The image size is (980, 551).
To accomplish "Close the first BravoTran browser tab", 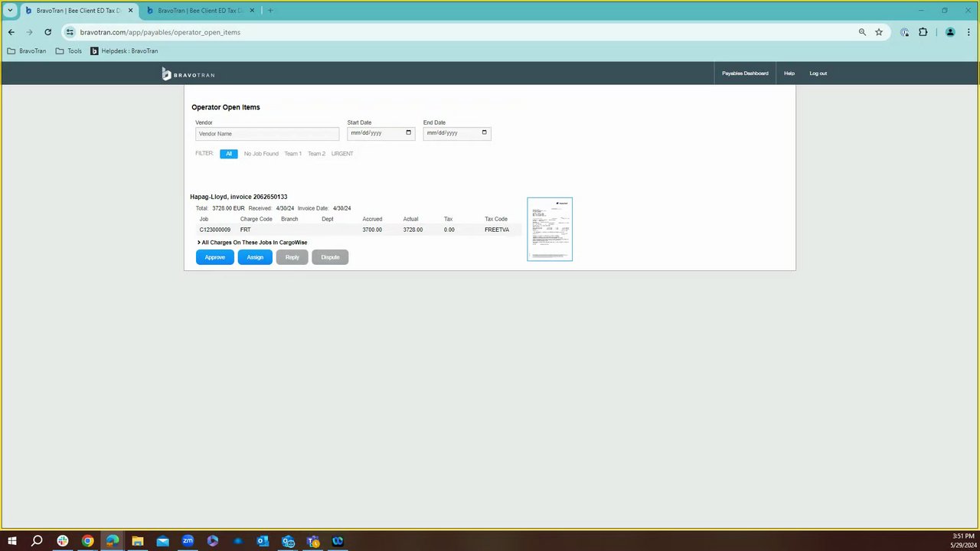I will pyautogui.click(x=130, y=11).
